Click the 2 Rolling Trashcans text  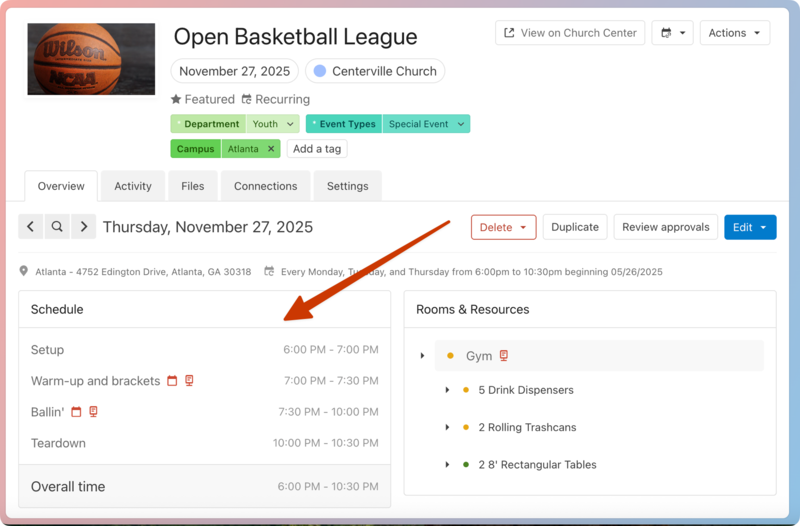tap(528, 427)
